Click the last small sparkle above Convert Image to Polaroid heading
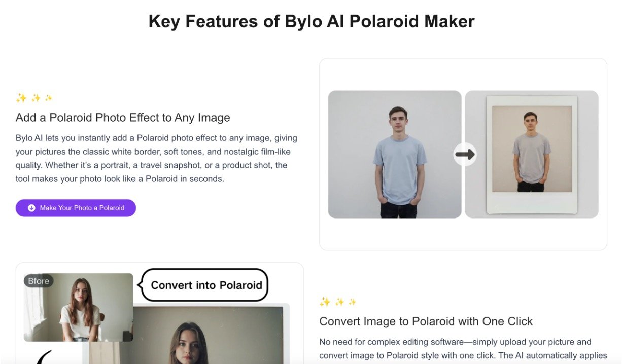This screenshot has height=364, width=622. click(352, 302)
